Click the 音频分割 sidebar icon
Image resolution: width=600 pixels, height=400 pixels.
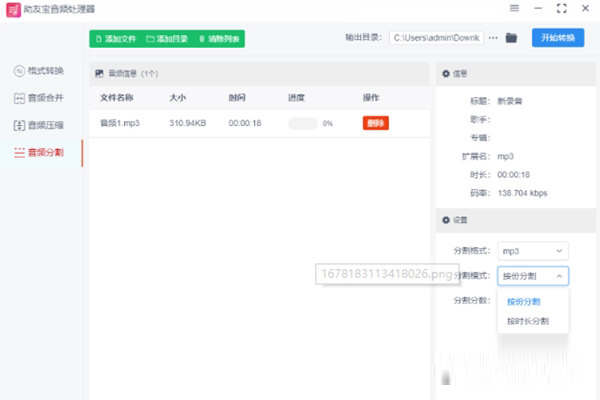click(x=19, y=152)
